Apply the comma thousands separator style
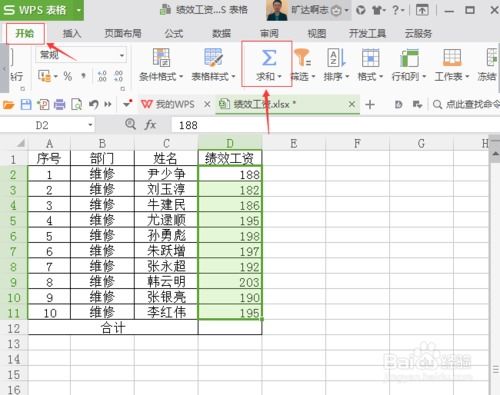The image size is (500, 395). pos(83,76)
